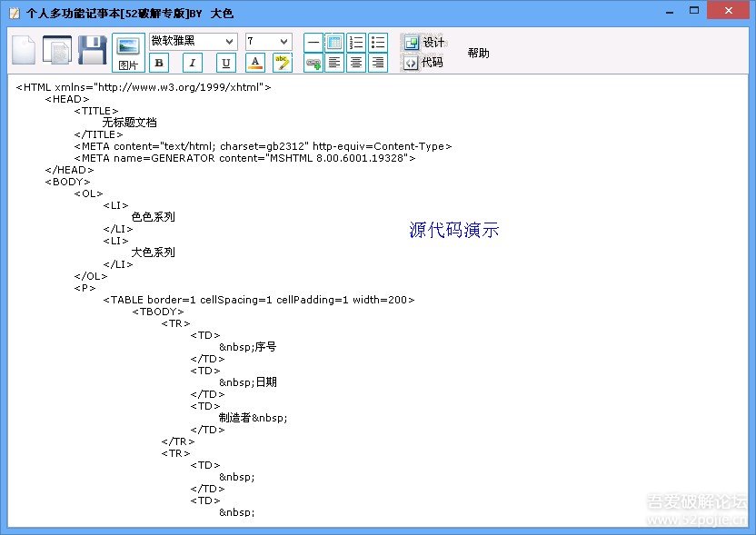
Task: Open the 帮助 help menu
Action: click(478, 53)
